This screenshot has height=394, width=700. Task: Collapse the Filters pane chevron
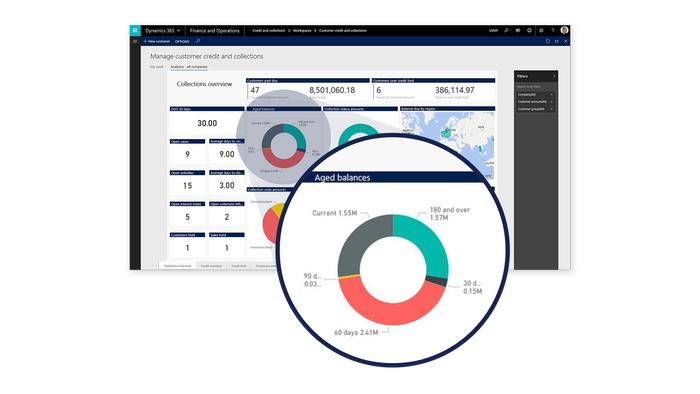coord(554,76)
